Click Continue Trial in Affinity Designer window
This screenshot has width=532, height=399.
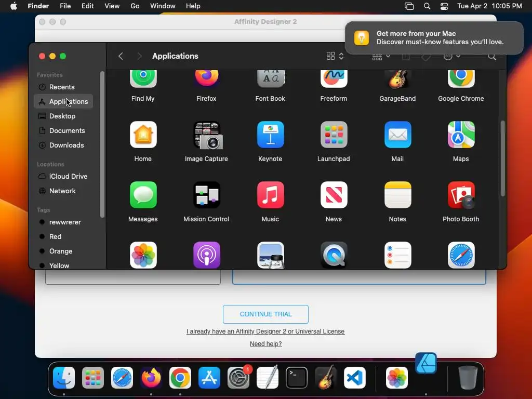pyautogui.click(x=265, y=314)
